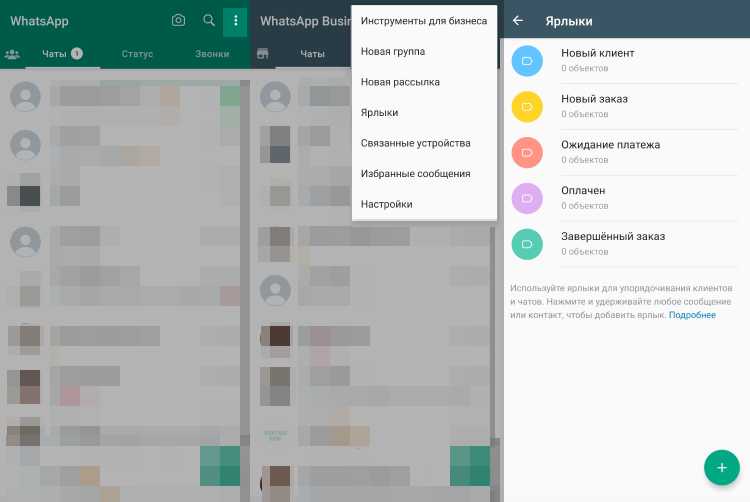The image size is (750, 502).
Task: Choose Инструменты для бизнеса from the menu
Action: tap(424, 21)
